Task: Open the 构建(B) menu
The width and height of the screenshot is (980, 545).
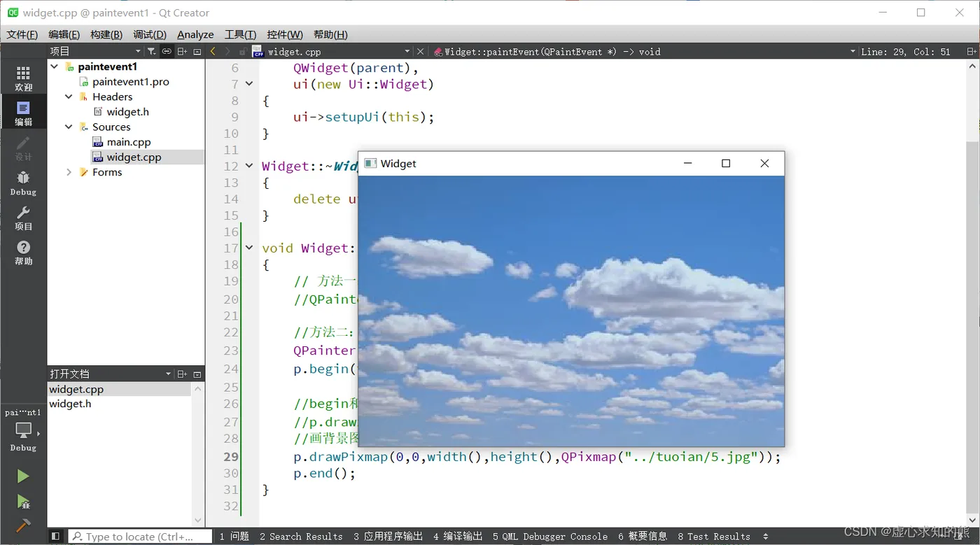Action: pos(106,34)
